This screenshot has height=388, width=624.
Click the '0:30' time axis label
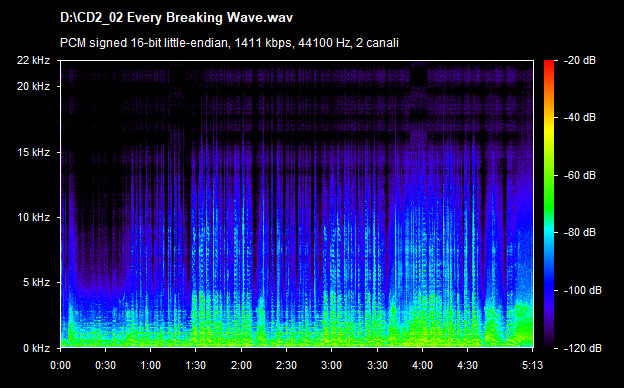click(x=105, y=365)
